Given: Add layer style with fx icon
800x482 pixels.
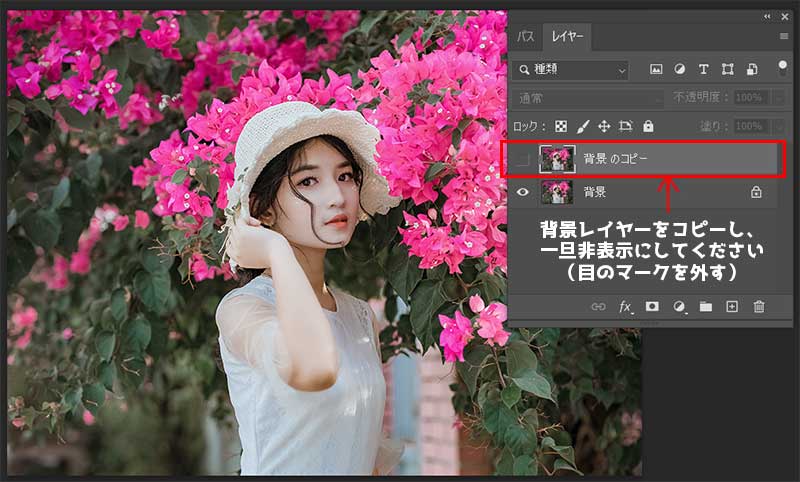Looking at the screenshot, I should (x=626, y=307).
